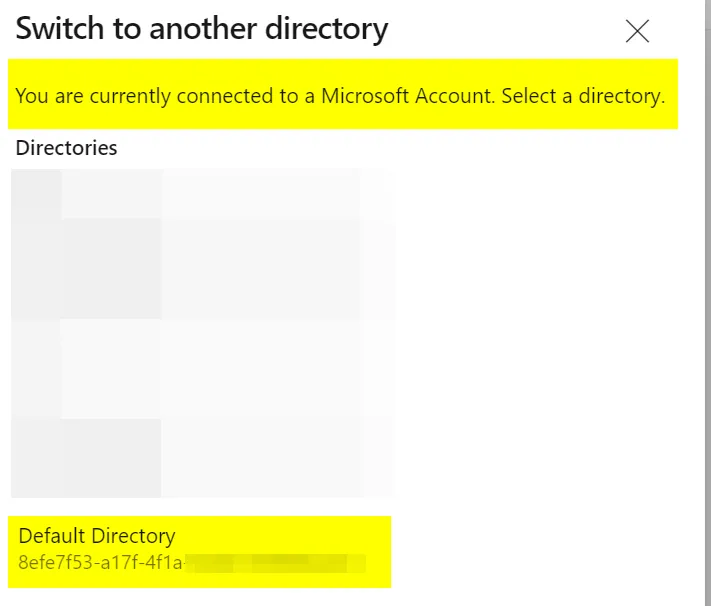Close the Switch to another directory panel

point(637,31)
